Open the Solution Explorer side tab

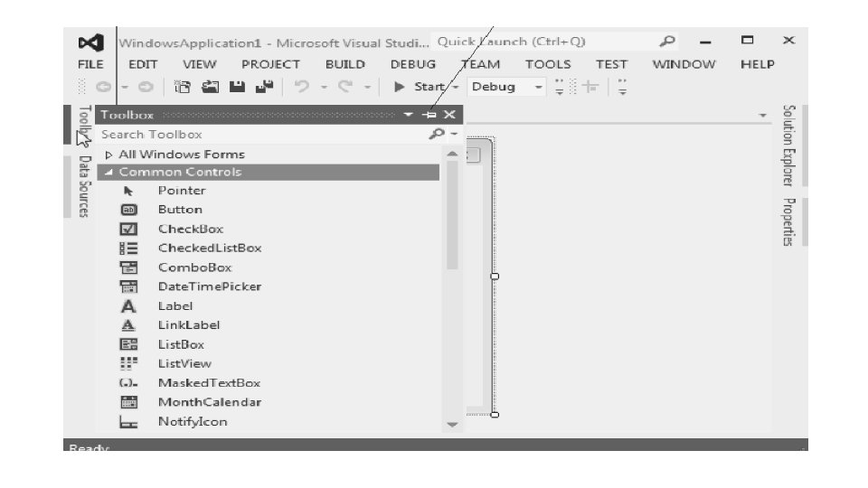(788, 145)
